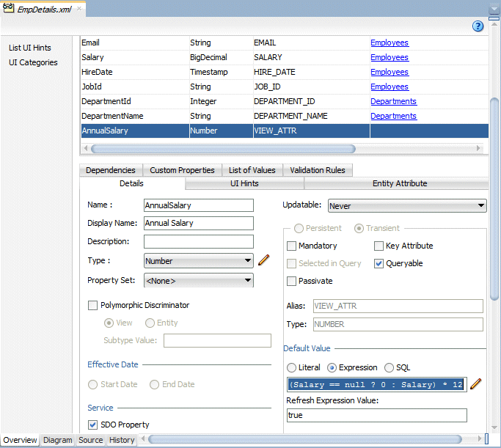Viewport: 501px width, 448px height.
Task: Open the Type dropdown showing Number
Action: pyautogui.click(x=199, y=261)
